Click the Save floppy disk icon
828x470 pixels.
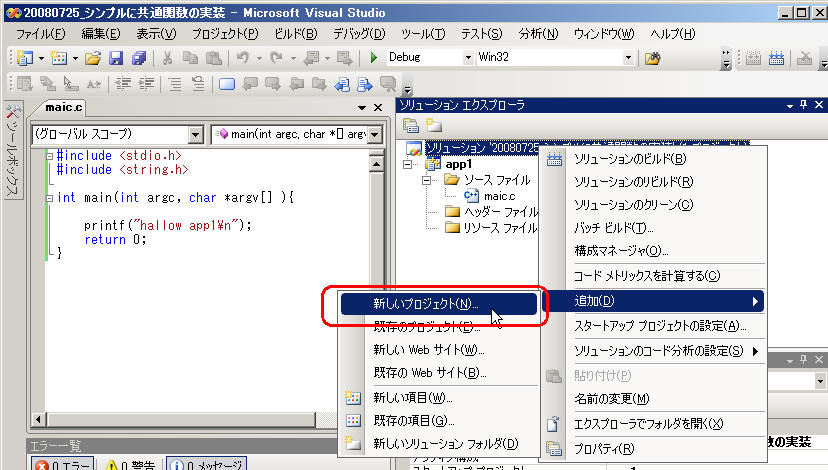(x=116, y=58)
